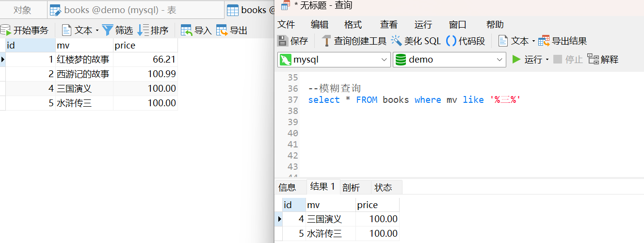
Task: Click line 37 select statement in editor
Action: tap(415, 100)
